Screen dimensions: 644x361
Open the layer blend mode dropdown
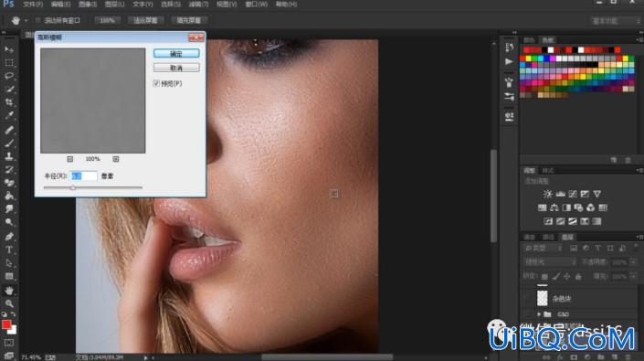point(550,262)
